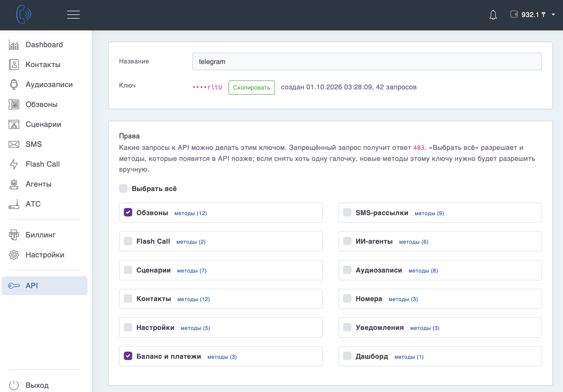This screenshot has height=392, width=563.
Task: Click the Выход power icon
Action: click(x=14, y=385)
